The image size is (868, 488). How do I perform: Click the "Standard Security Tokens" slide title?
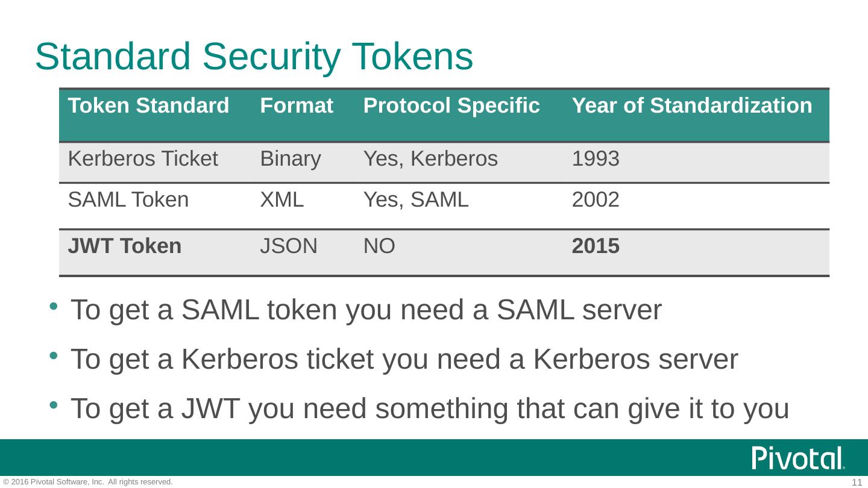(254, 57)
